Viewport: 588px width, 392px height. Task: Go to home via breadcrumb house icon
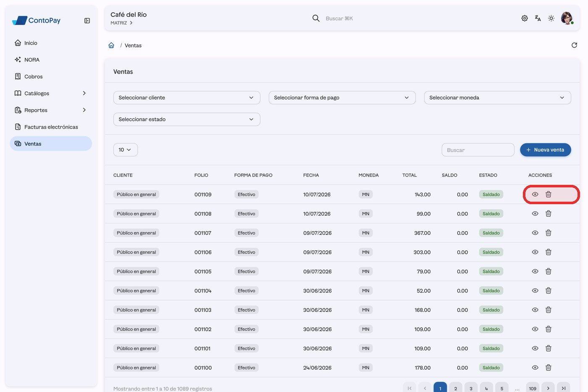(x=111, y=45)
